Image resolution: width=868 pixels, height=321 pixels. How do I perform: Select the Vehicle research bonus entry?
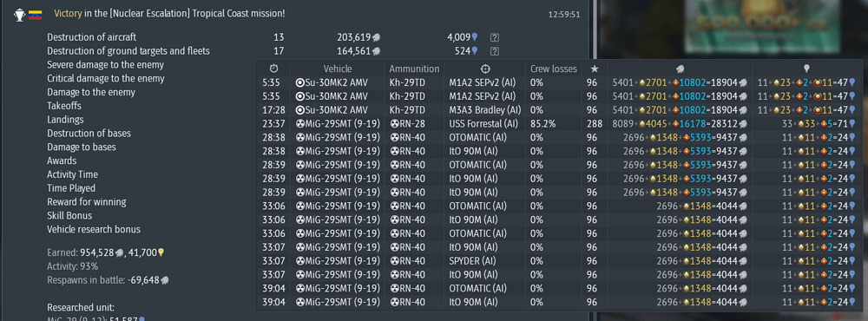(x=94, y=229)
